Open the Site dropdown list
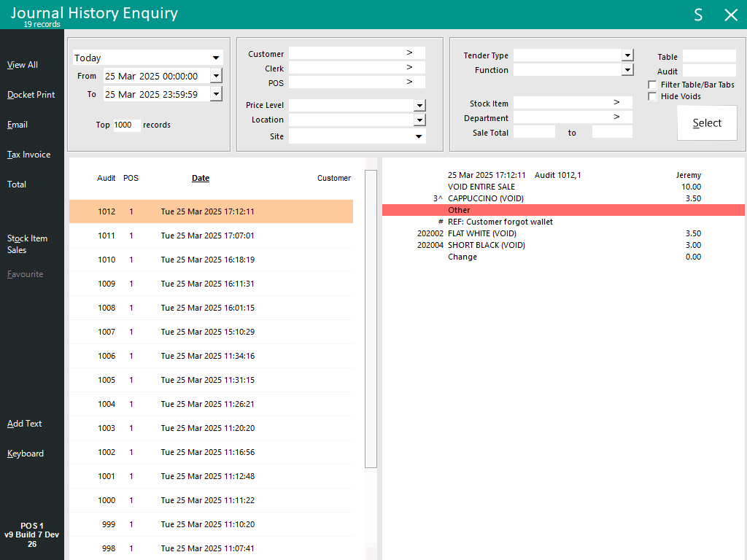Viewport: 747px width, 560px height. (x=419, y=136)
